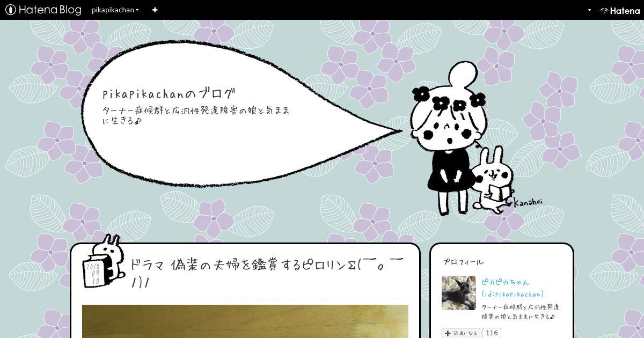Click the プロフィール sidebar heading
Viewport: 644px width, 338px height.
coord(463,262)
